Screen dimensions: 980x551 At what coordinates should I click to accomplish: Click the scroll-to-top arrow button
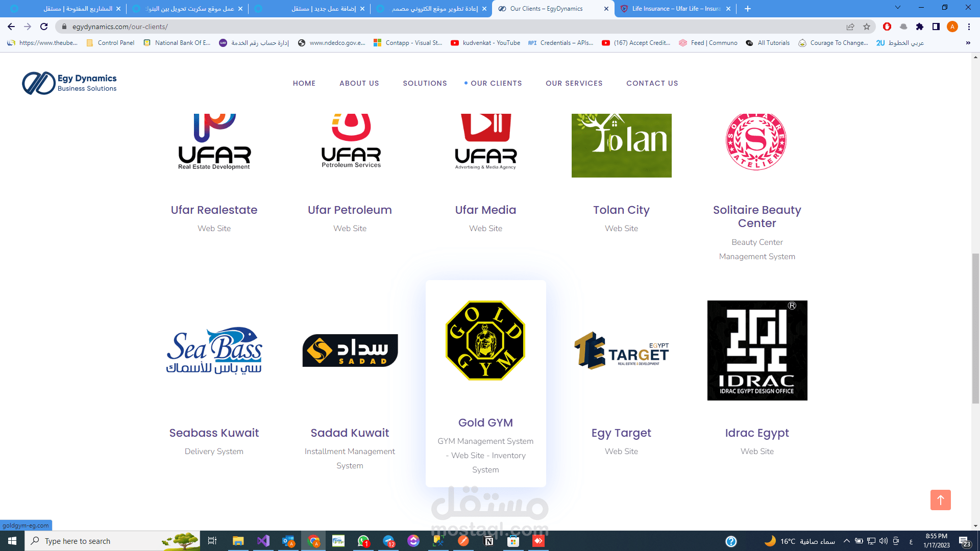(x=940, y=500)
